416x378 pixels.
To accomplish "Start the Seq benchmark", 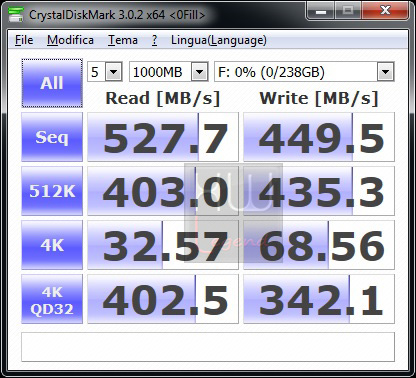I will coord(52,137).
